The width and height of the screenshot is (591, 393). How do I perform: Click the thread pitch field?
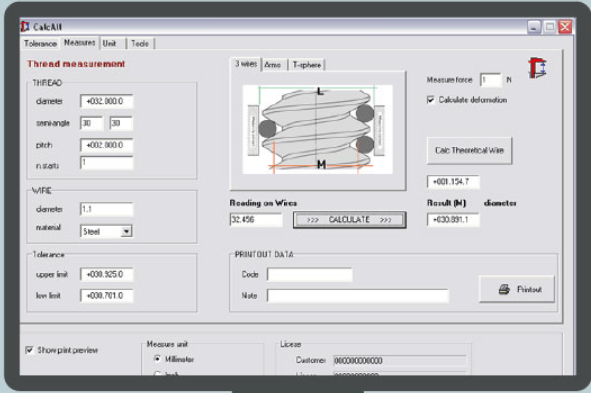pos(107,145)
